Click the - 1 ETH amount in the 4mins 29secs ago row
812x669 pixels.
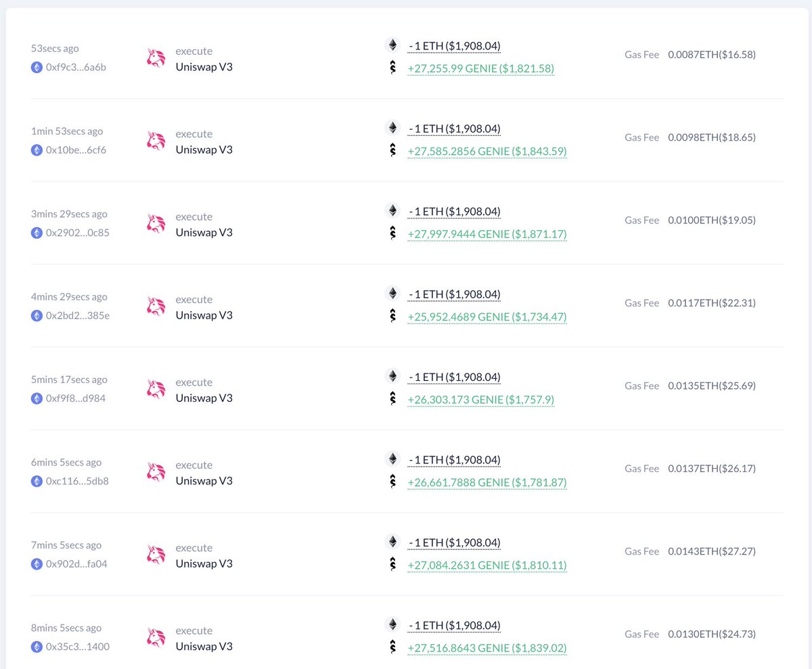pos(455,294)
